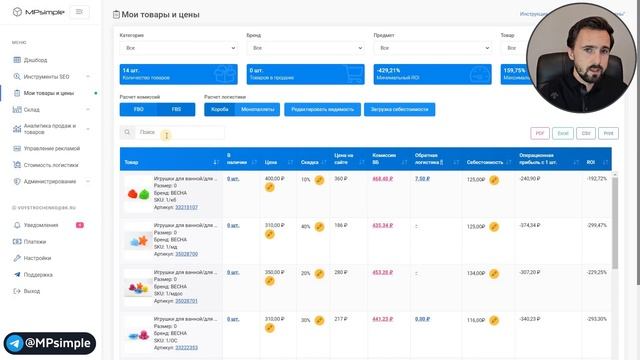
Task: Open the Бренд dropdown
Action: pos(306,48)
